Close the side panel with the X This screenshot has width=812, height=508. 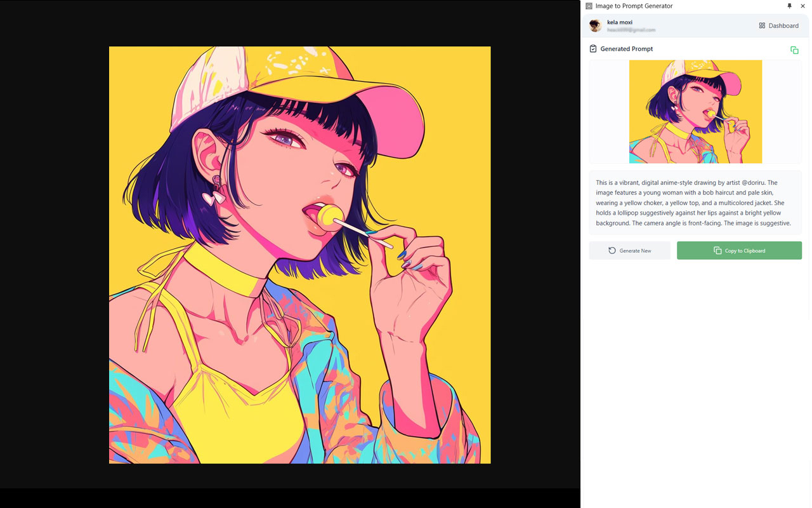coord(802,6)
